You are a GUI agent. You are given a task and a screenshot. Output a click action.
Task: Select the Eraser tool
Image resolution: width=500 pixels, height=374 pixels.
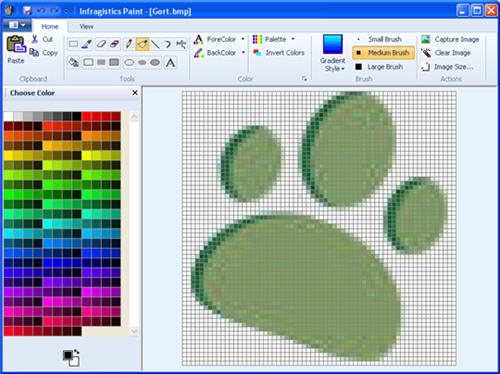coord(101,44)
